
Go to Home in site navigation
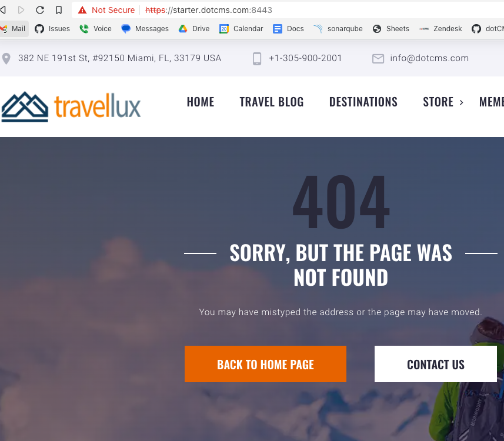point(201,102)
